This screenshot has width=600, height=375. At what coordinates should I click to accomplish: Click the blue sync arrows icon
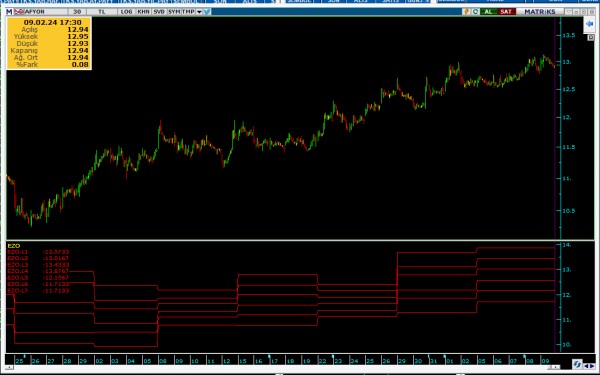click(577, 364)
